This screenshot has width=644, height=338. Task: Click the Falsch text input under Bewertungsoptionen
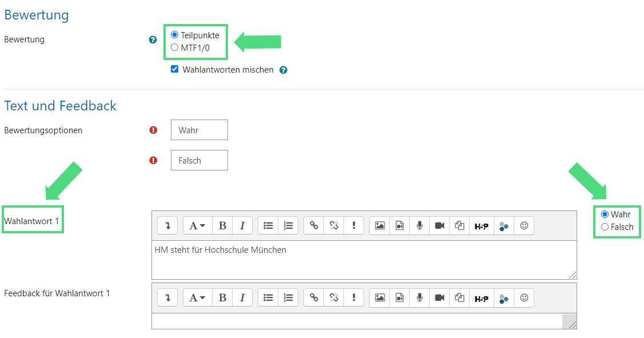click(x=199, y=160)
